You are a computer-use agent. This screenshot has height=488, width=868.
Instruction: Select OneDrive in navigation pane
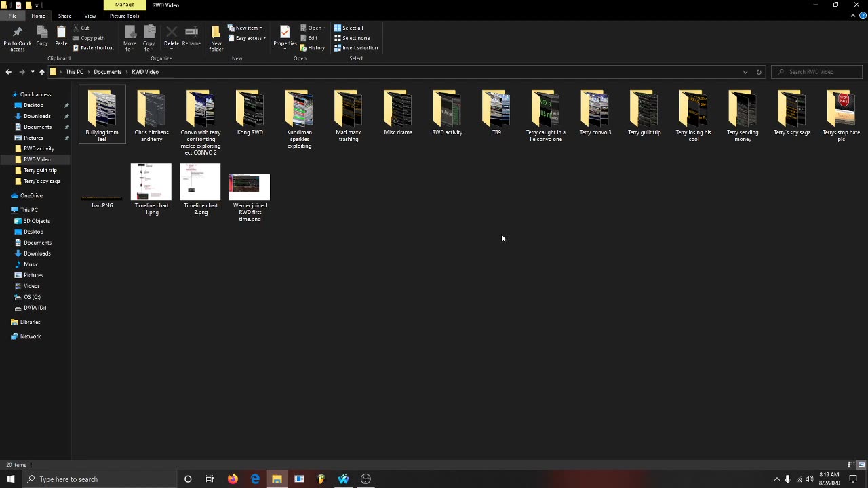[31, 195]
